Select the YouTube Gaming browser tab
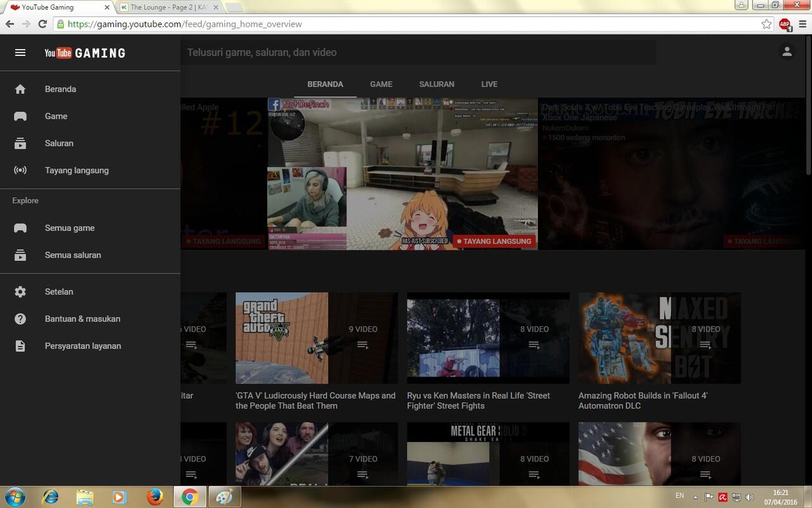The height and width of the screenshot is (508, 812). [57, 8]
